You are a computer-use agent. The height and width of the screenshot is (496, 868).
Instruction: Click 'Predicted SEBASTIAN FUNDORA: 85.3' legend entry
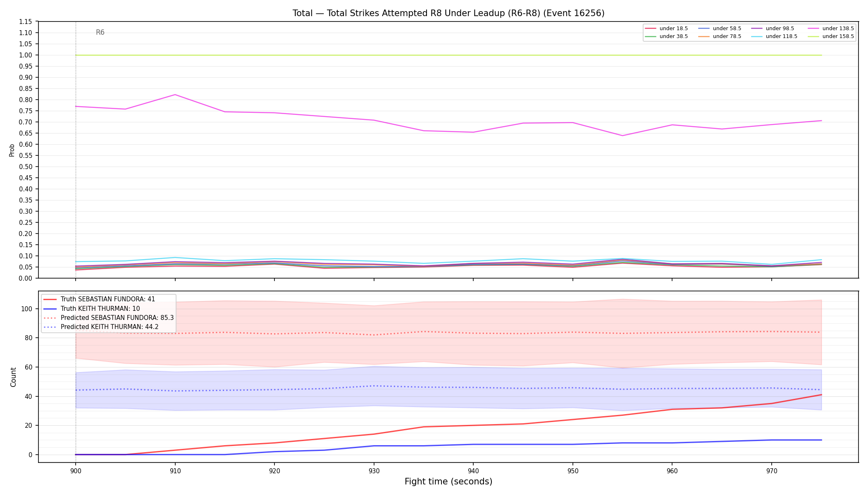pyautogui.click(x=109, y=318)
